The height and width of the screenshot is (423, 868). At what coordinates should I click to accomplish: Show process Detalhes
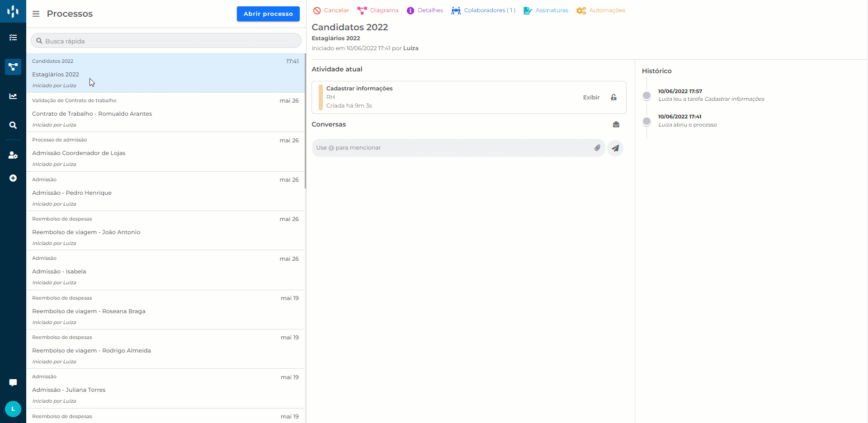[425, 10]
